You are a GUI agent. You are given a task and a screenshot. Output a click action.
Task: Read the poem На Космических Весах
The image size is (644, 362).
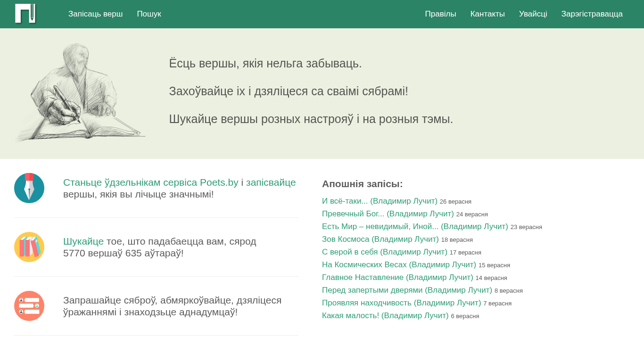[x=399, y=265]
